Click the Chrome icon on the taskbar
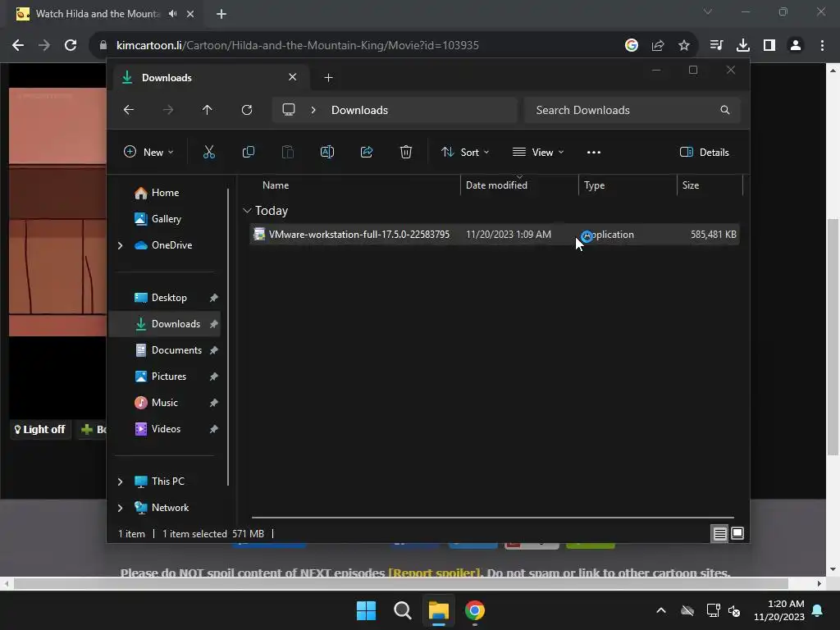Image resolution: width=840 pixels, height=630 pixels. click(x=475, y=610)
